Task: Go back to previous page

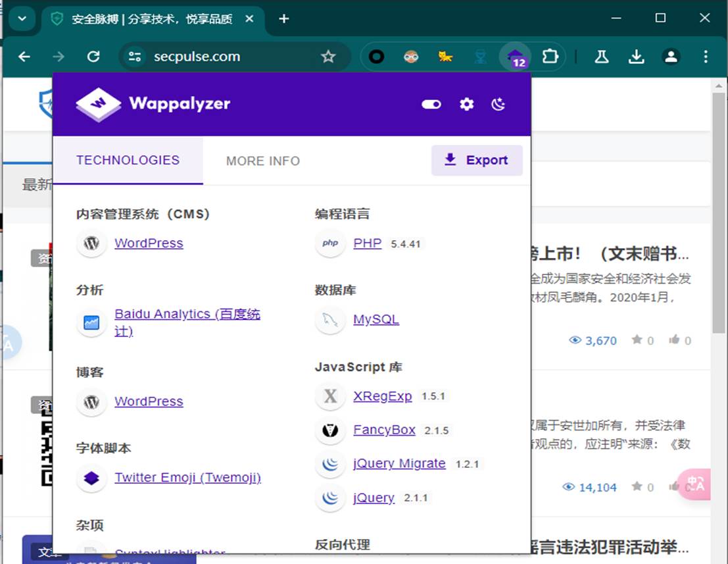Action: pyautogui.click(x=24, y=57)
